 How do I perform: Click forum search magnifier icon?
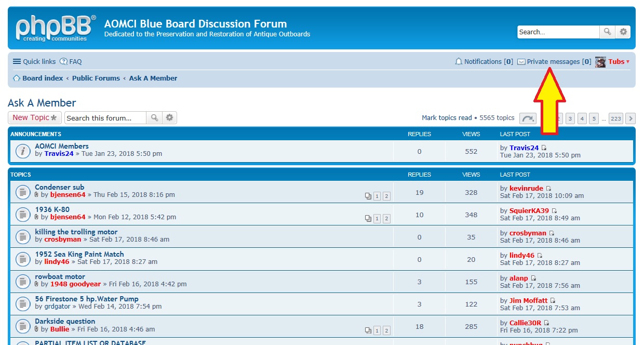(x=154, y=118)
